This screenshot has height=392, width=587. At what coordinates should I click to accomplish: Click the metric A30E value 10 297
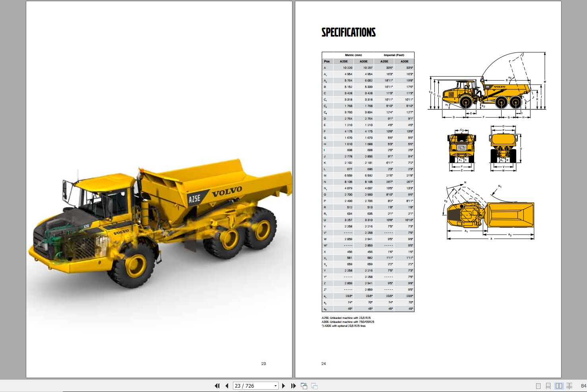pyautogui.click(x=368, y=68)
